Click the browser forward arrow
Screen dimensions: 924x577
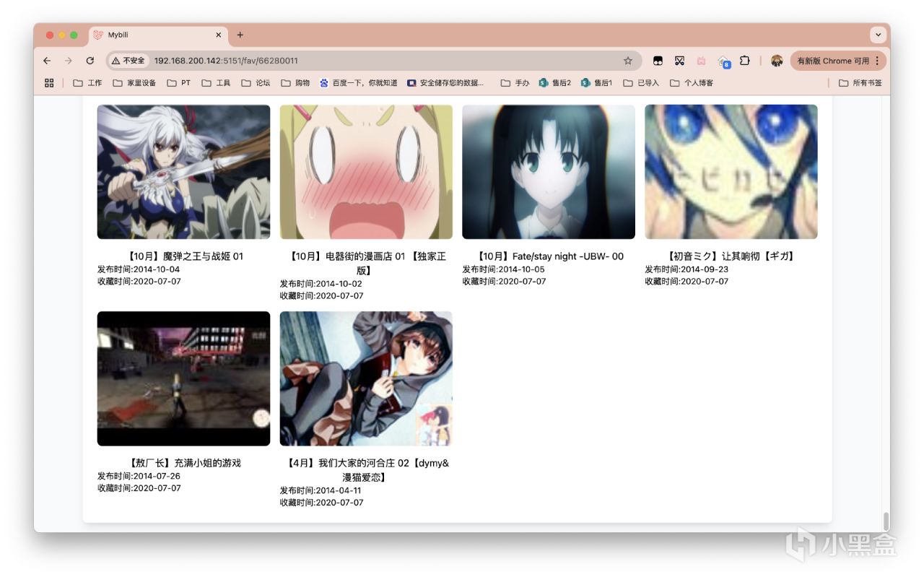point(69,61)
